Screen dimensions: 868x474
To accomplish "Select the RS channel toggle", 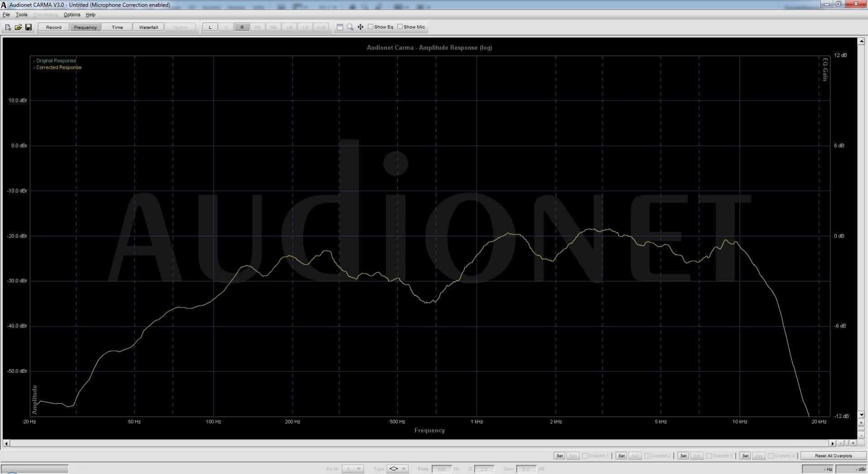I will pyautogui.click(x=258, y=27).
